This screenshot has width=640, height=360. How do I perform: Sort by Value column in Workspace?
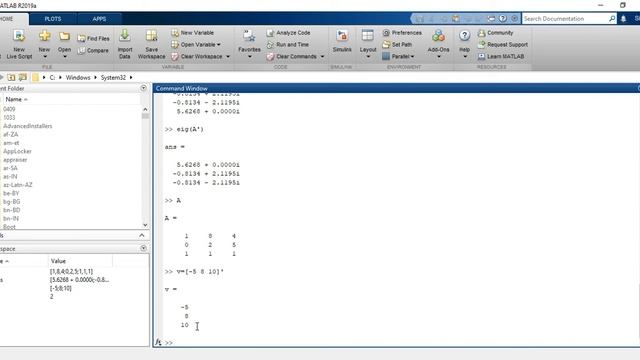(x=58, y=261)
